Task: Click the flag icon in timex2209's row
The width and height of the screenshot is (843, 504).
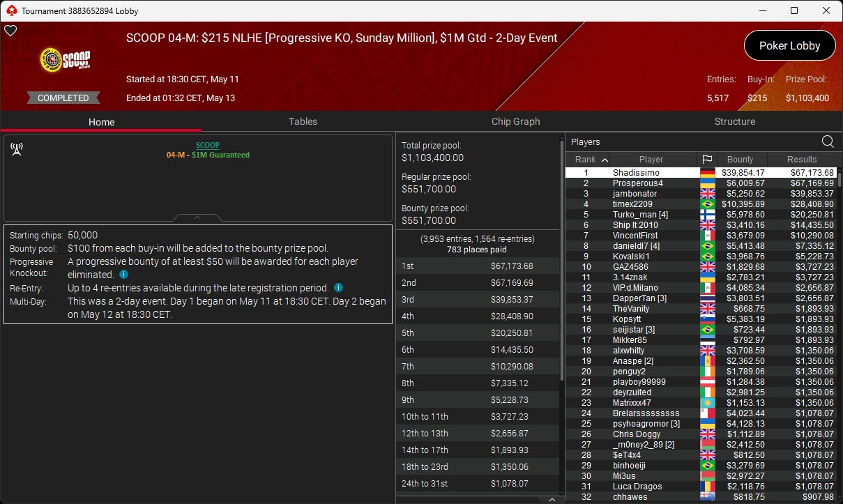Action: pyautogui.click(x=706, y=204)
